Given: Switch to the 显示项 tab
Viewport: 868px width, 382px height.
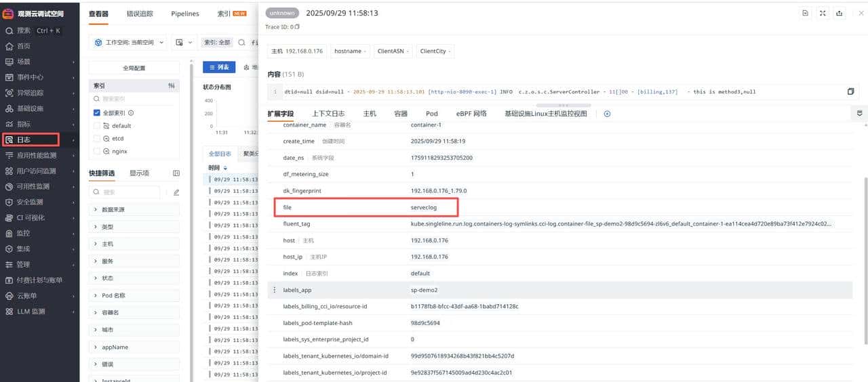Looking at the screenshot, I should click(140, 173).
